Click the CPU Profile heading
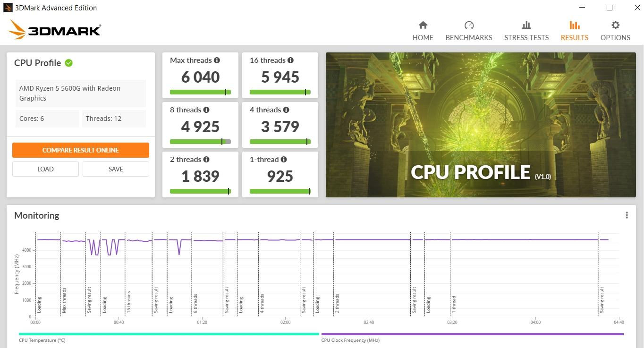 click(x=38, y=63)
